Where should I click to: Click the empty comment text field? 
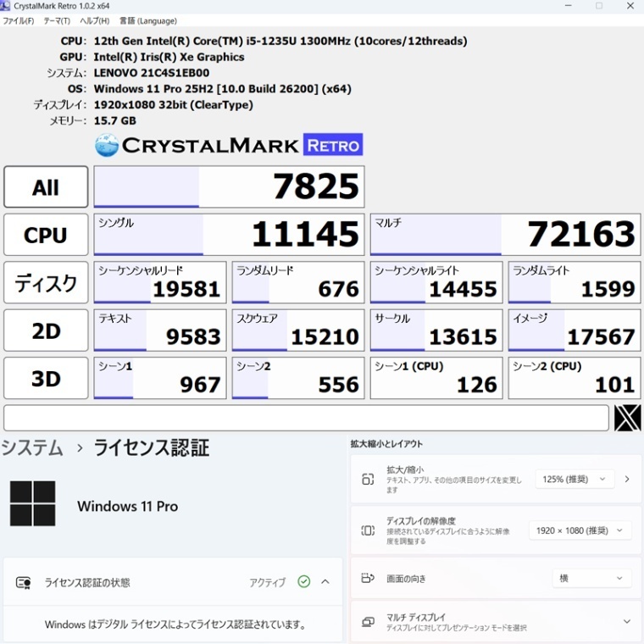pos(307,418)
